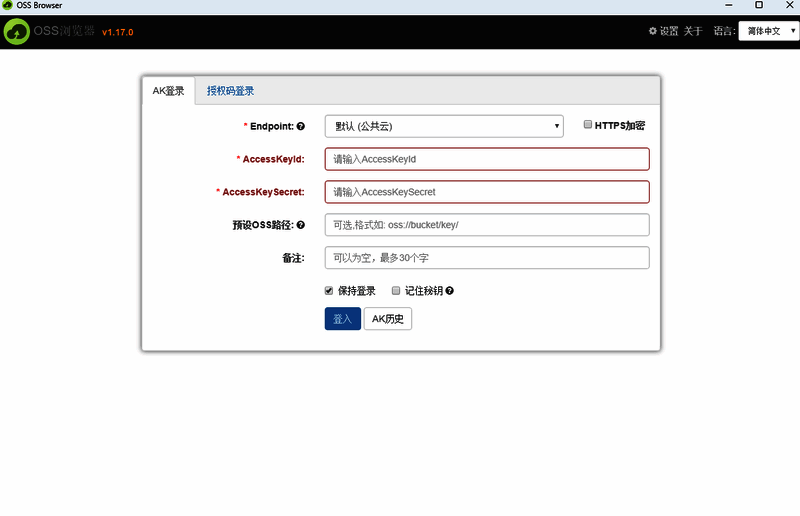Open the 关于 about link
Screen dimensions: 800x516
point(692,31)
